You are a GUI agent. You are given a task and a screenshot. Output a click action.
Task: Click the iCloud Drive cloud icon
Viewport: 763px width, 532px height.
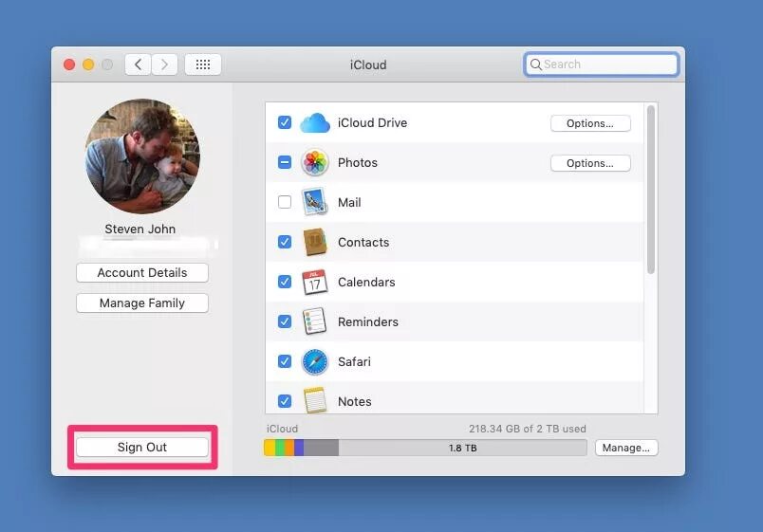pos(315,122)
